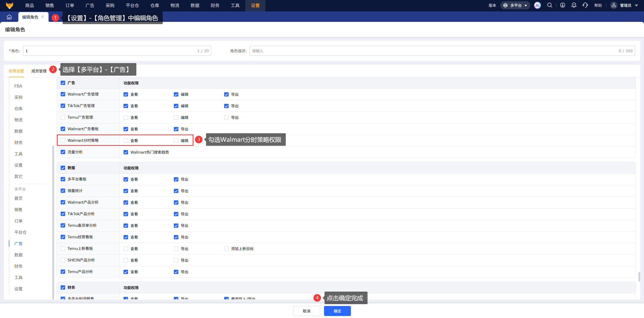Switch to the 成员管理 tab
This screenshot has height=318, width=644.
(39, 71)
